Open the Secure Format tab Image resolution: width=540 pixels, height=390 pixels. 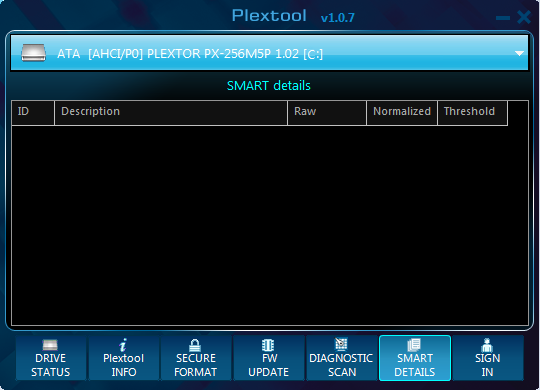click(196, 358)
